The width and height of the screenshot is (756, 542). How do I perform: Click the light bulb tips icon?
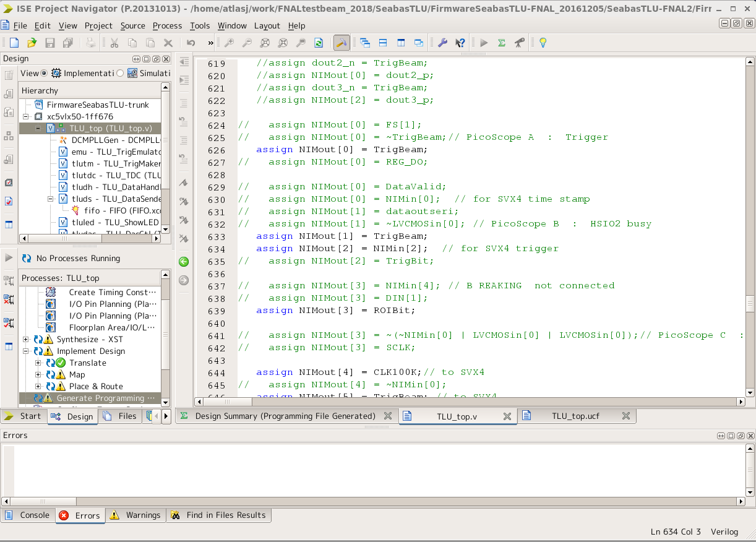coord(543,43)
